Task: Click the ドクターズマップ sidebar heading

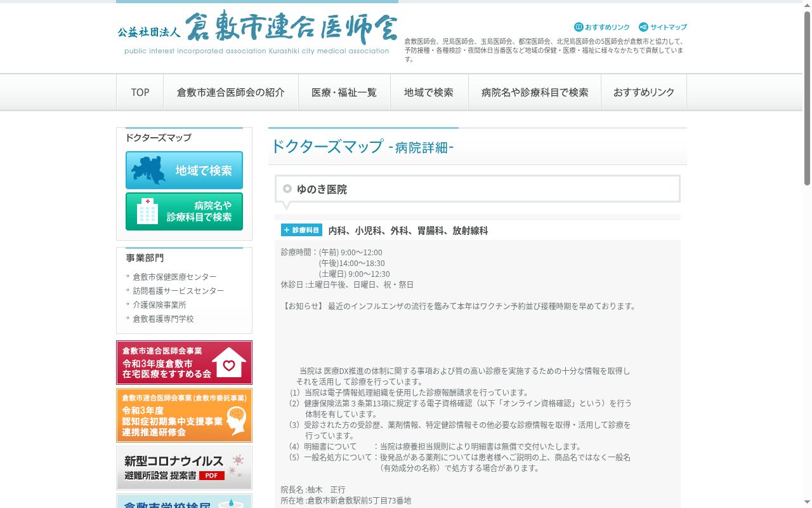Action: click(x=158, y=138)
